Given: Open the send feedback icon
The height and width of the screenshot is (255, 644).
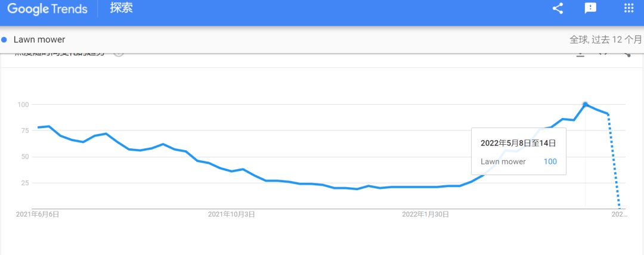Looking at the screenshot, I should coord(590,8).
